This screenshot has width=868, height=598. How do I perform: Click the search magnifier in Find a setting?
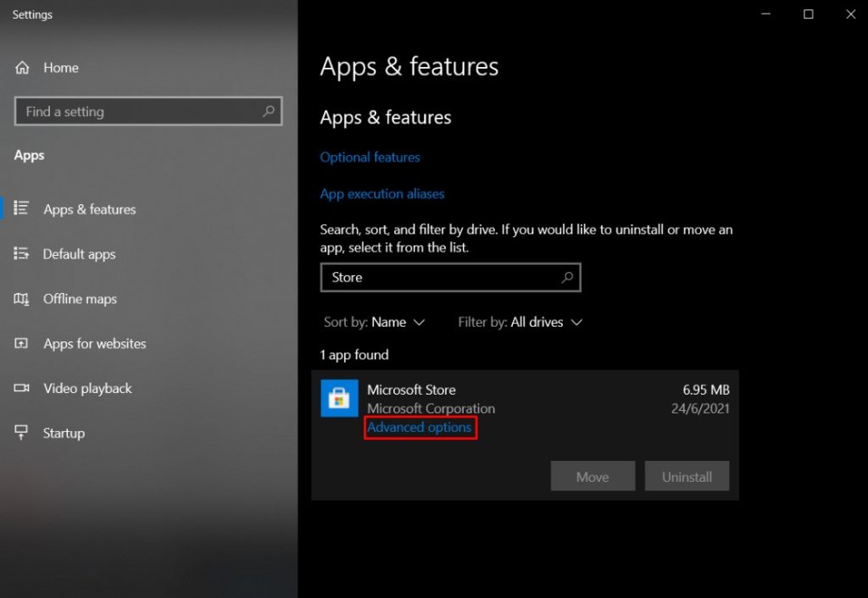point(268,111)
